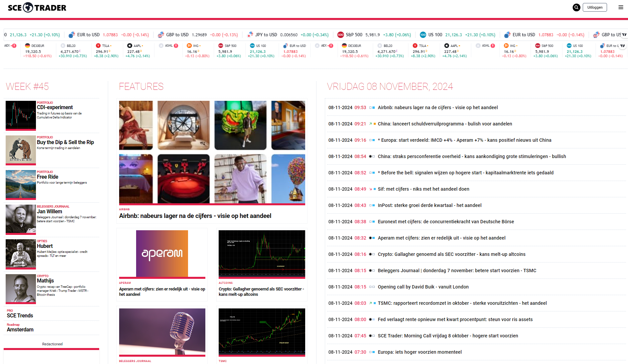
Task: Open the Amsterdam roadmap sidebar item
Action: 20,329
